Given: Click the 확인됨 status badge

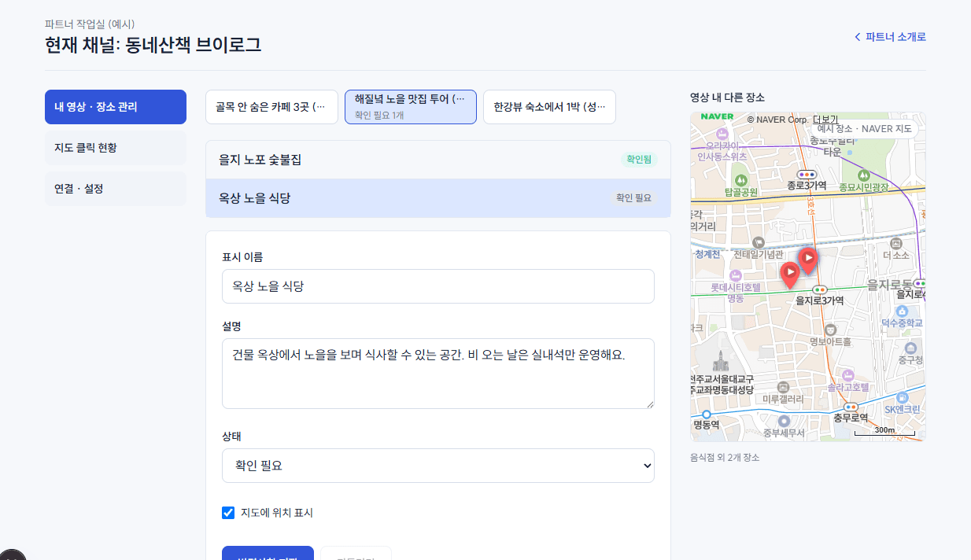Looking at the screenshot, I should click(x=638, y=160).
